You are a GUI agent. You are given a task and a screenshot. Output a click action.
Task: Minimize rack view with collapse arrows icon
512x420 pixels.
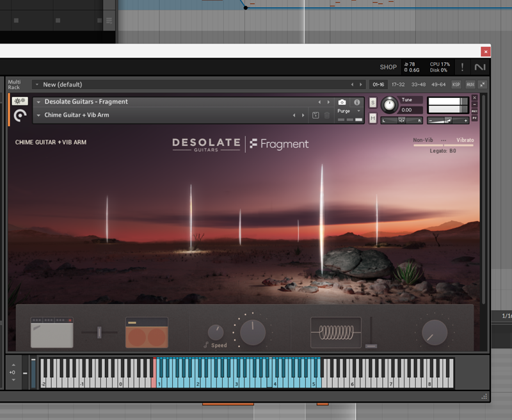[x=483, y=85]
